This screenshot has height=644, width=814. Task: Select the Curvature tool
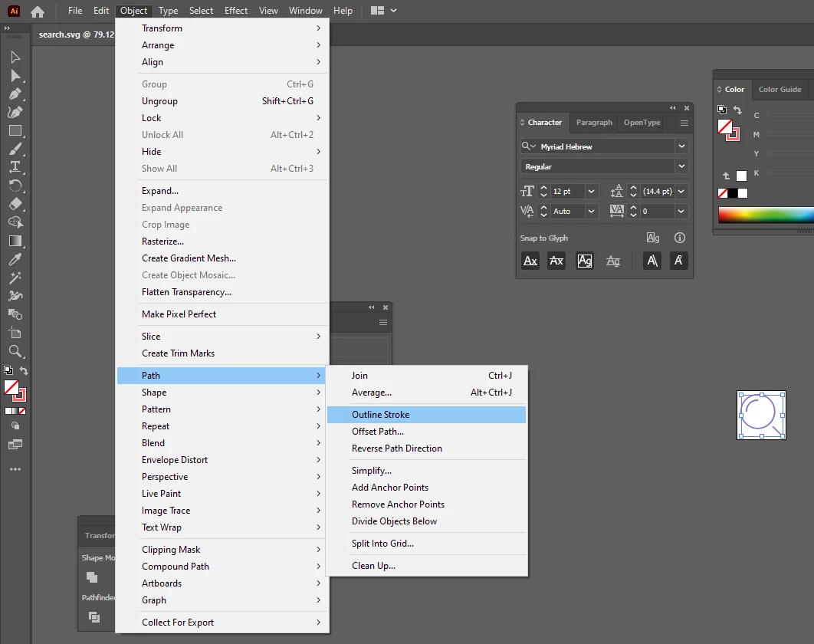(x=15, y=112)
